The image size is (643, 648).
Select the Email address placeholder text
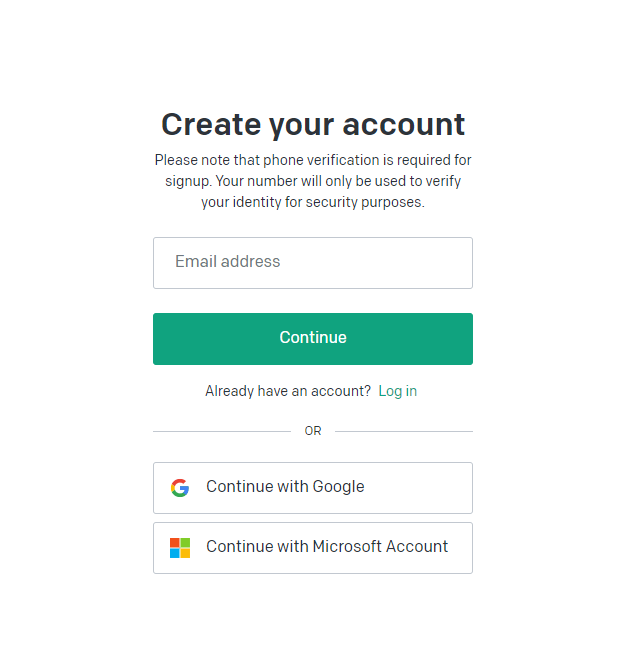click(x=228, y=262)
